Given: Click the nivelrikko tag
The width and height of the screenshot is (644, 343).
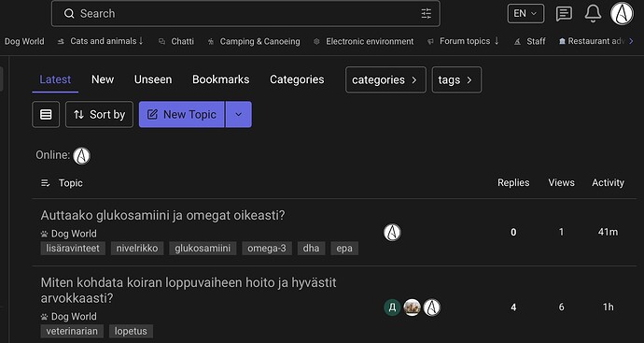Looking at the screenshot, I should tap(137, 249).
